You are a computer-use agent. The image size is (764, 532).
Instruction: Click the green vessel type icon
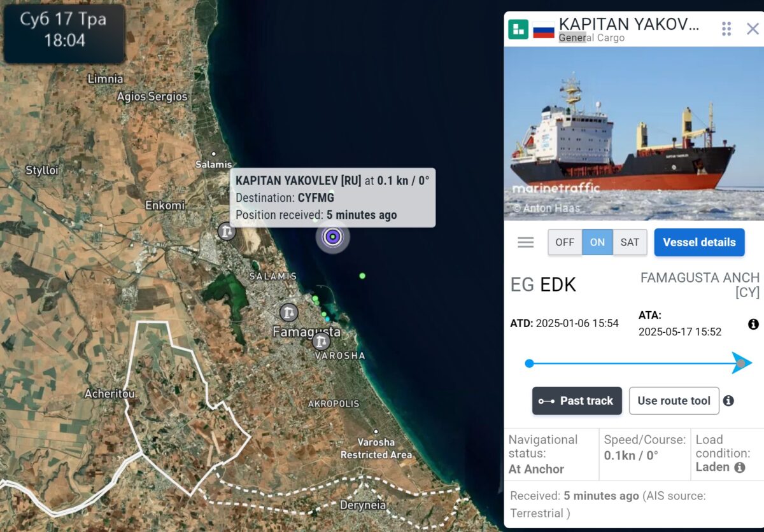518,29
